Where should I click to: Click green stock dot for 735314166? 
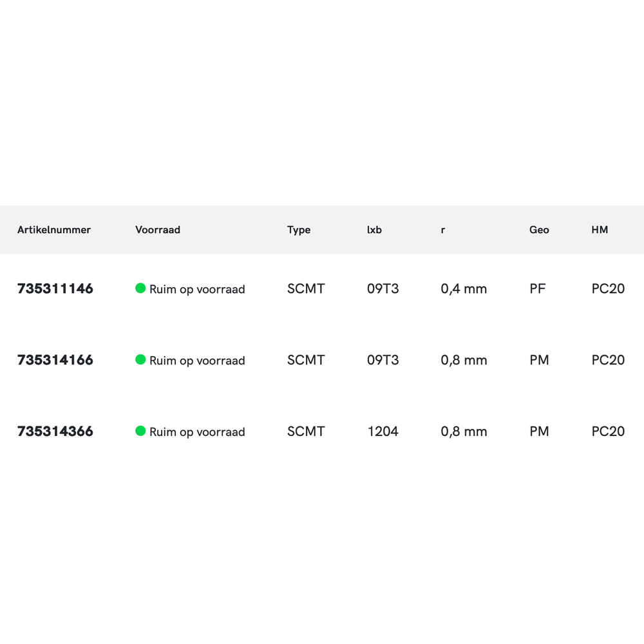point(140,359)
